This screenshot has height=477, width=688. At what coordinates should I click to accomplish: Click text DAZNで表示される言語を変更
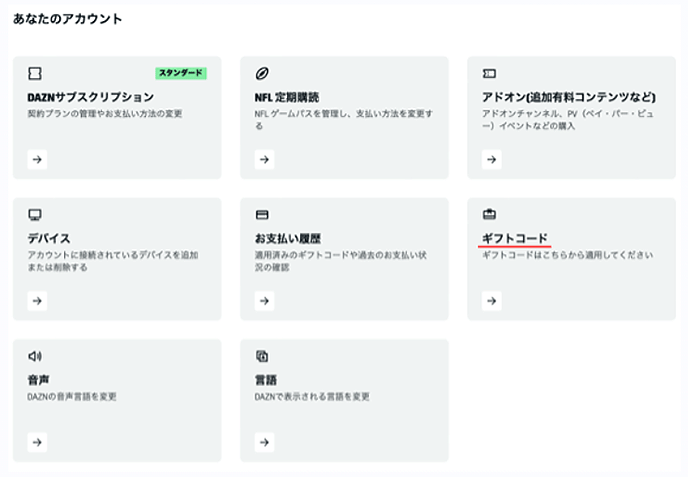click(312, 396)
